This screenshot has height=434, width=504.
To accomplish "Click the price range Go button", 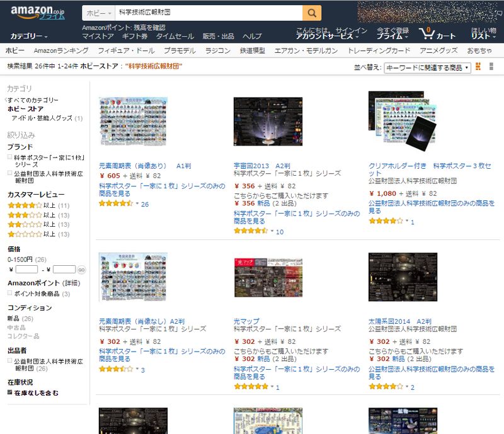I will tap(81, 270).
